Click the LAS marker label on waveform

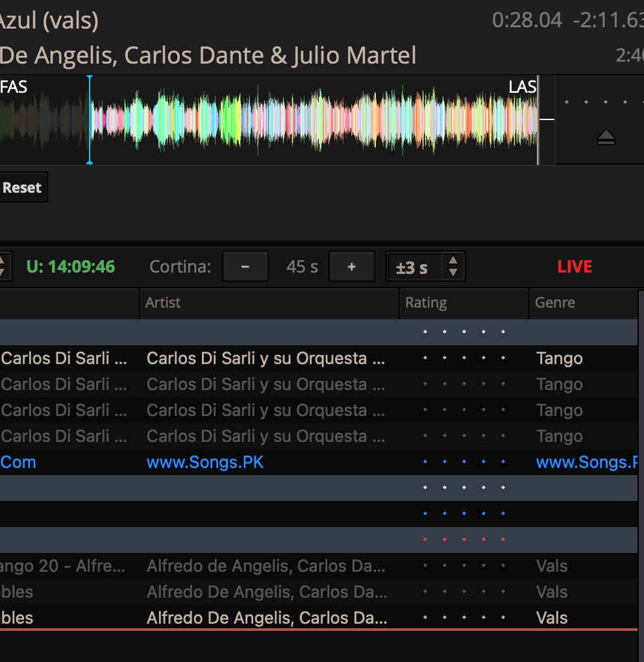[523, 87]
